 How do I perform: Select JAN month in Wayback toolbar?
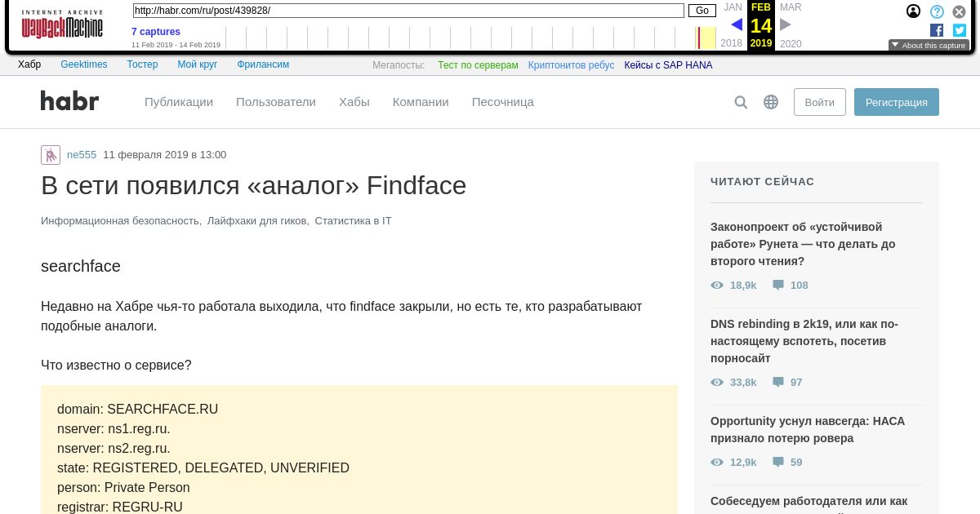[x=733, y=7]
